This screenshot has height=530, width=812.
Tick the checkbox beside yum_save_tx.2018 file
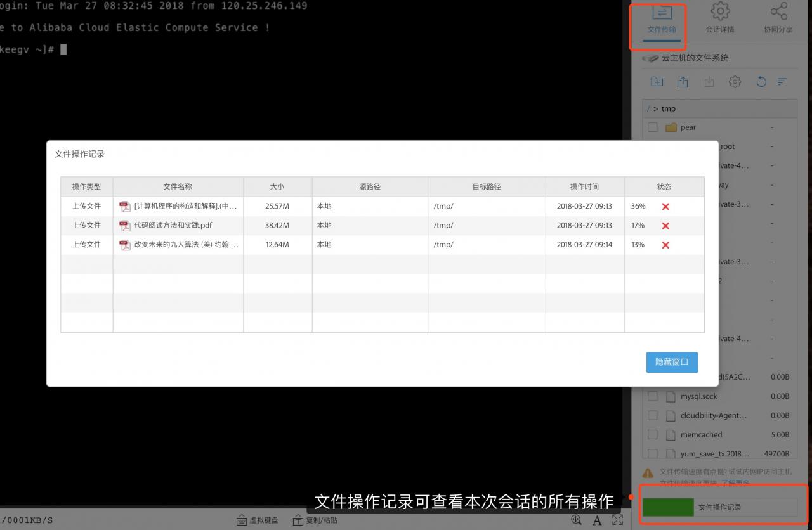(x=652, y=454)
